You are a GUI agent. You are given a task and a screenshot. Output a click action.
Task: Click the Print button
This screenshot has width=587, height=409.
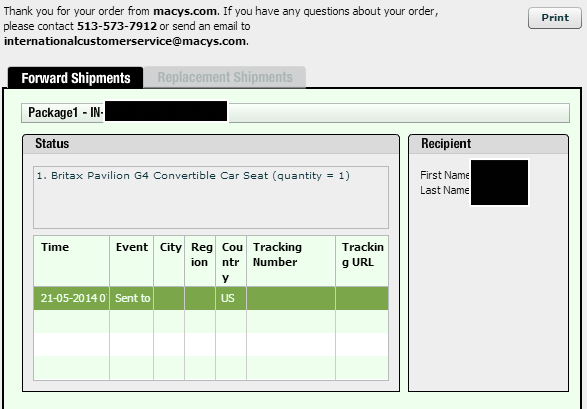tap(555, 18)
